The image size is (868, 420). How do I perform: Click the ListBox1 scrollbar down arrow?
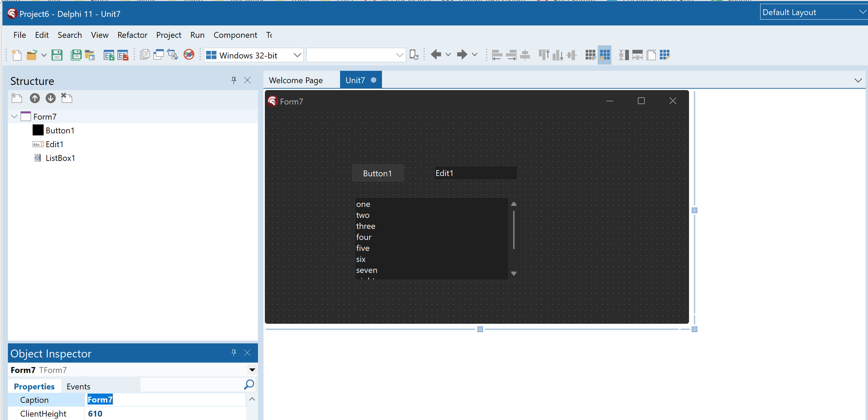pyautogui.click(x=514, y=273)
